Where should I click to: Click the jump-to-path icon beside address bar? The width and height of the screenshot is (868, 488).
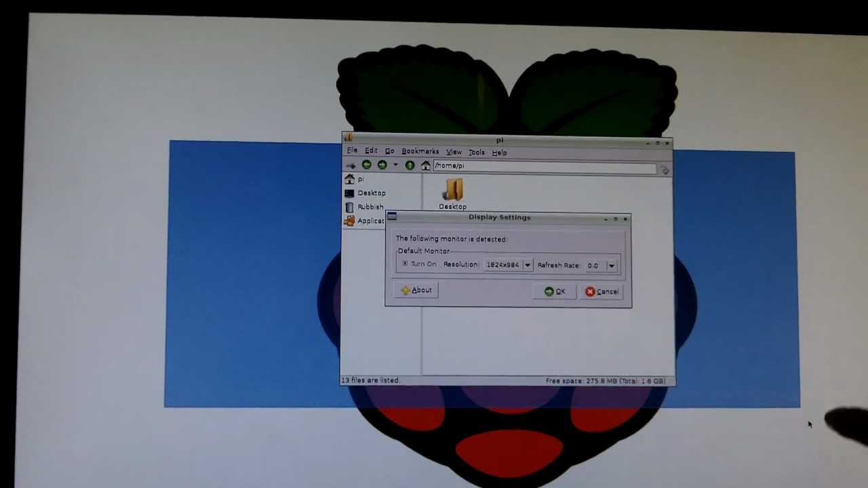[665, 170]
